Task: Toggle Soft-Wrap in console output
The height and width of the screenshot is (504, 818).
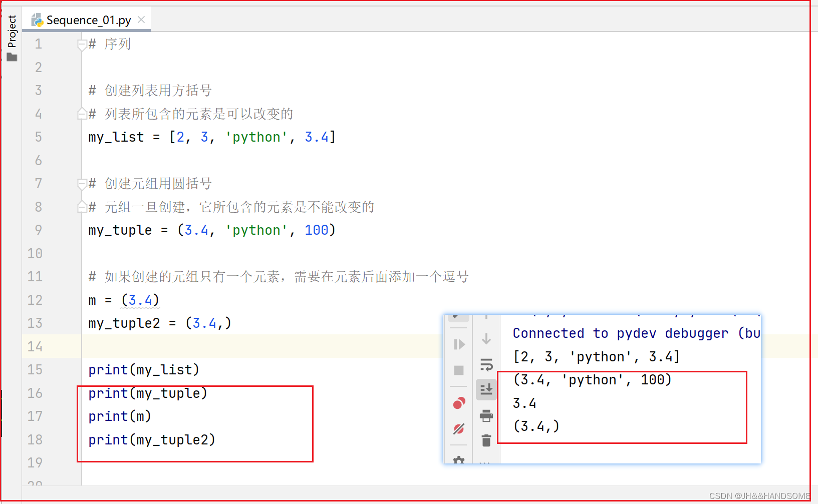Action: (486, 365)
